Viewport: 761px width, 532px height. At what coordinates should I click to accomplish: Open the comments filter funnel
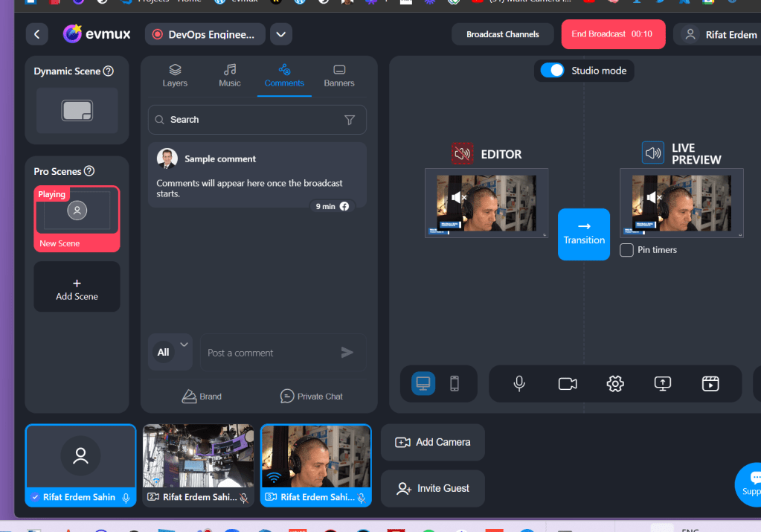pos(350,120)
